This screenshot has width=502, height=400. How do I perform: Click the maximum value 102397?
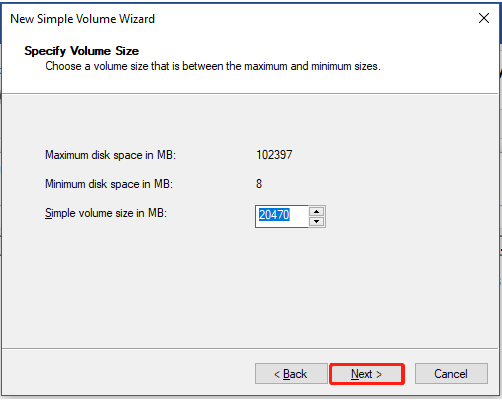pos(274,155)
